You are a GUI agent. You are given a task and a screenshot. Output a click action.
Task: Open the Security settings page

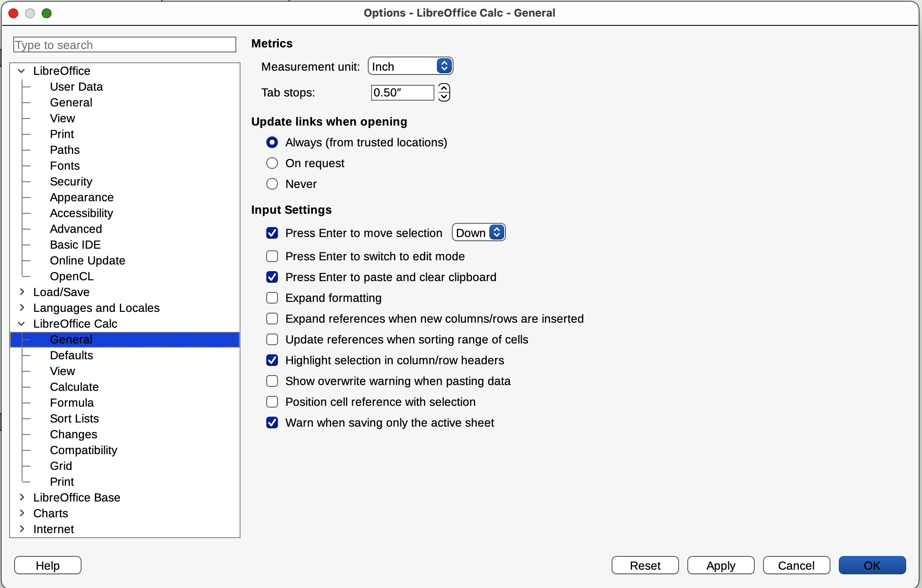pos(71,182)
